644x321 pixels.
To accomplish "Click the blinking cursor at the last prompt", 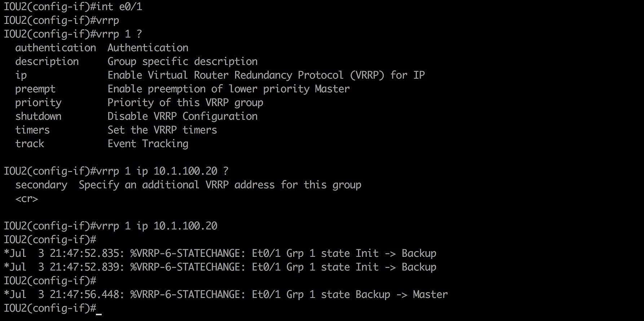I will [99, 309].
